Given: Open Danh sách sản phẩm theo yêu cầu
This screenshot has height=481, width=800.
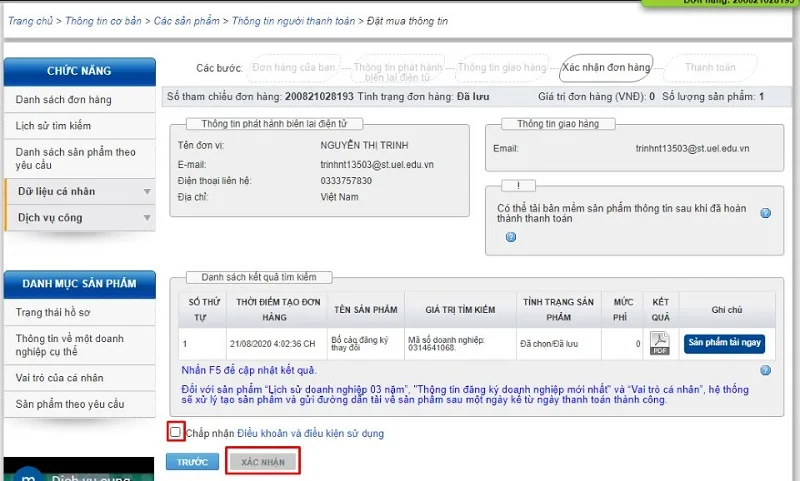Looking at the screenshot, I should point(80,159).
